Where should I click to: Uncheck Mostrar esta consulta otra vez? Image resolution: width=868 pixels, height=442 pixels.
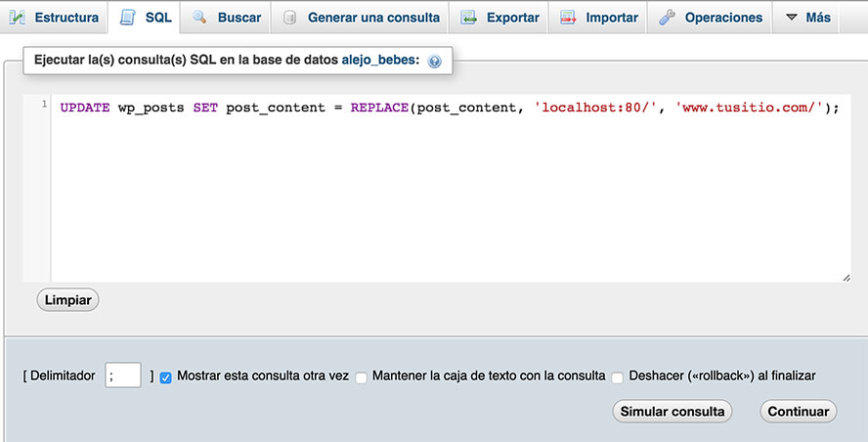165,377
